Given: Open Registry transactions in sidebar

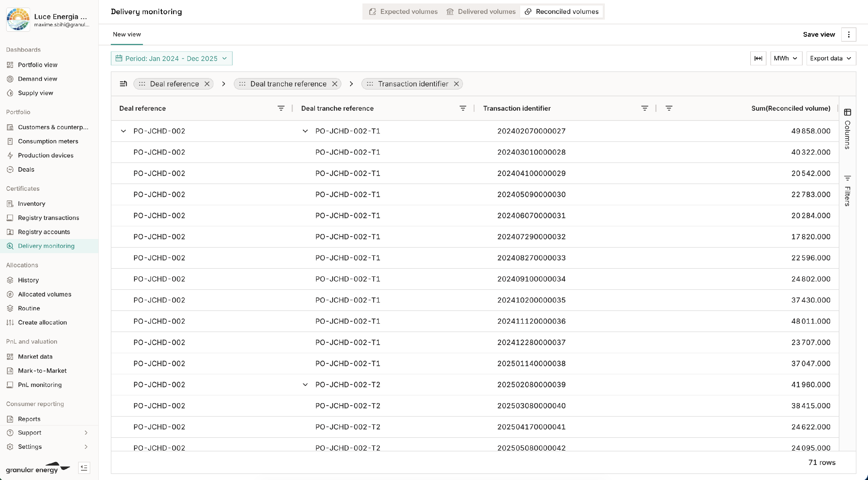Looking at the screenshot, I should 49,218.
